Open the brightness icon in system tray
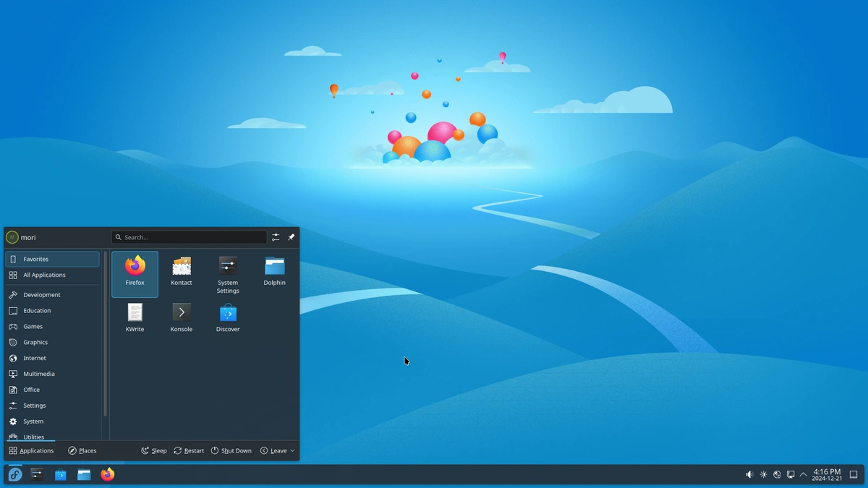This screenshot has width=868, height=488. pos(763,474)
